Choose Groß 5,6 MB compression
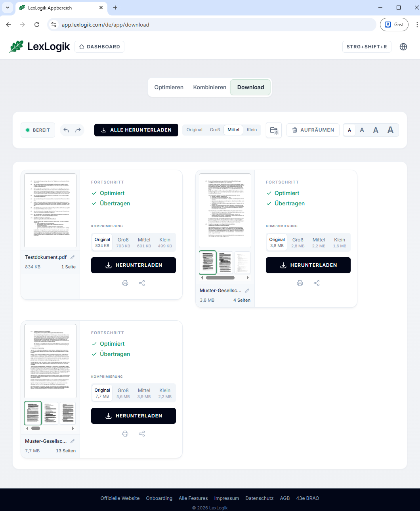The width and height of the screenshot is (420, 511). (123, 393)
